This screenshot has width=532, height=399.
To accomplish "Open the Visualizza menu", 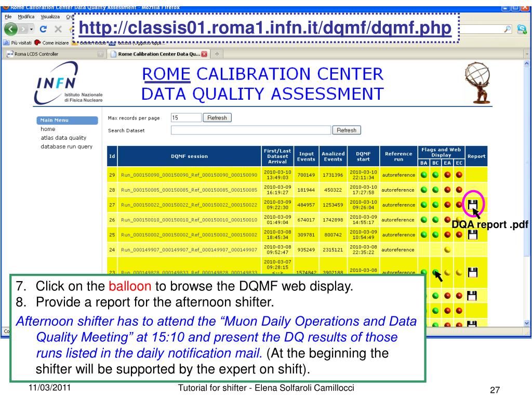I will [50, 17].
